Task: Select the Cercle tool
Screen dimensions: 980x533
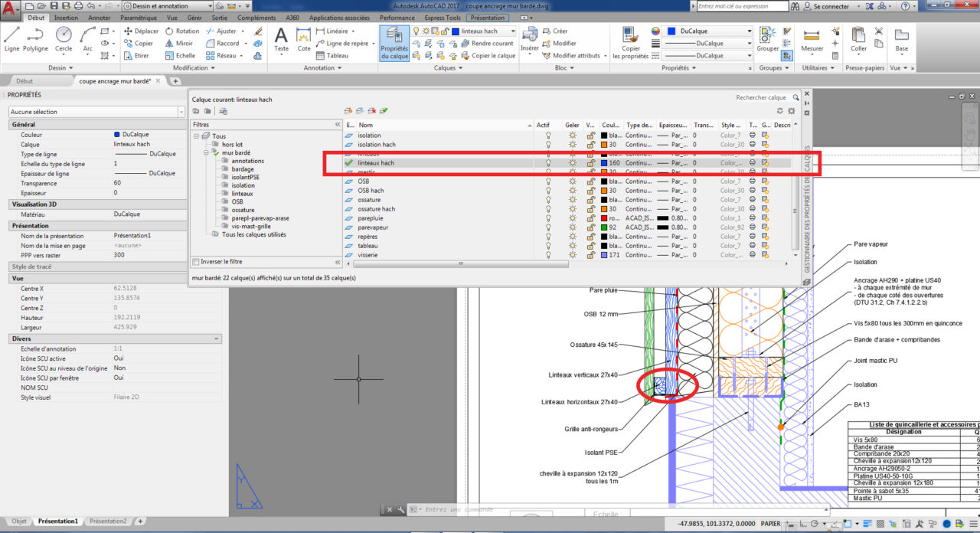Action: (64, 40)
